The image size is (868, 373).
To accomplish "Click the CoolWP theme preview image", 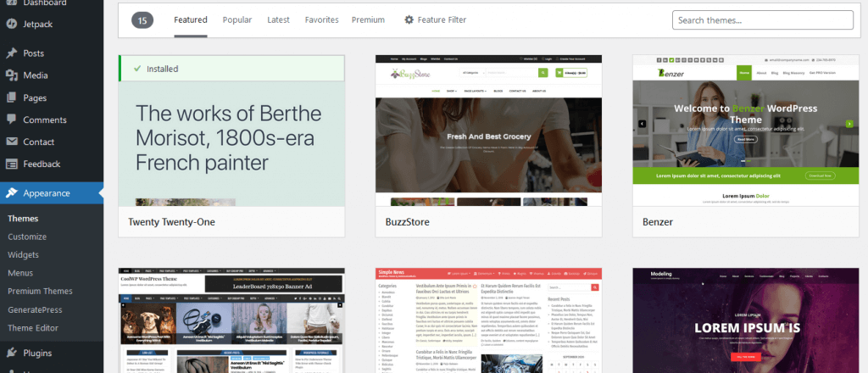I will tap(231, 320).
